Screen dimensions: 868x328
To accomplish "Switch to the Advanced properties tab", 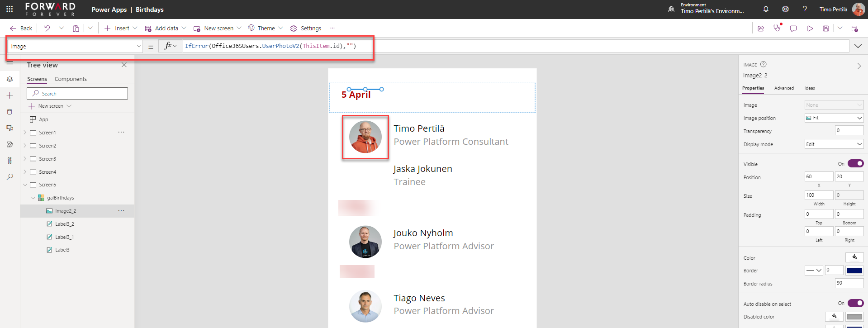I will click(x=783, y=88).
